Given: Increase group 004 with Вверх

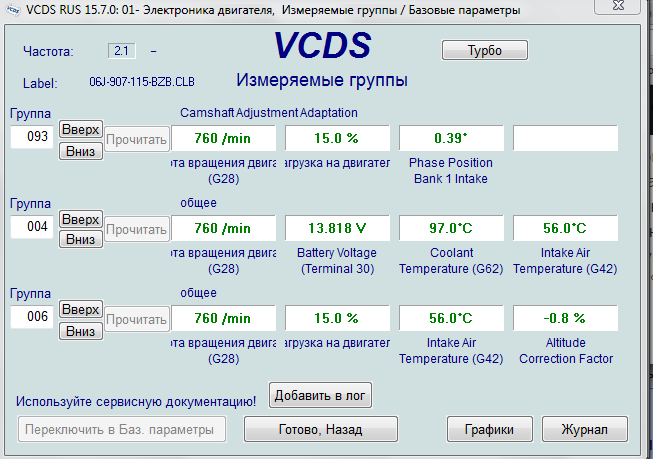Looking at the screenshot, I should point(80,219).
